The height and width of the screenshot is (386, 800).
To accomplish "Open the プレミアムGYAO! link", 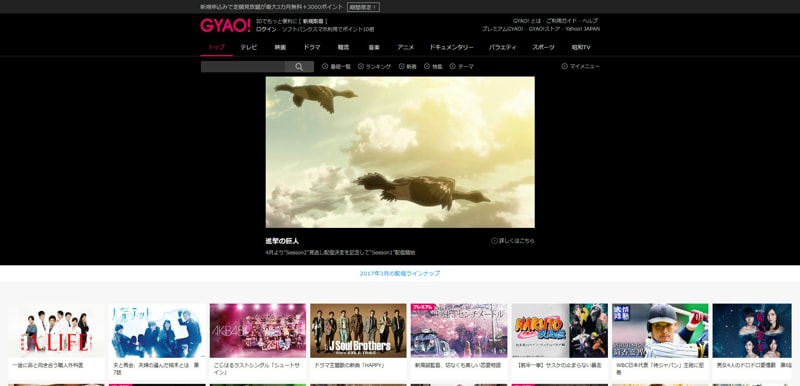I will tap(503, 29).
